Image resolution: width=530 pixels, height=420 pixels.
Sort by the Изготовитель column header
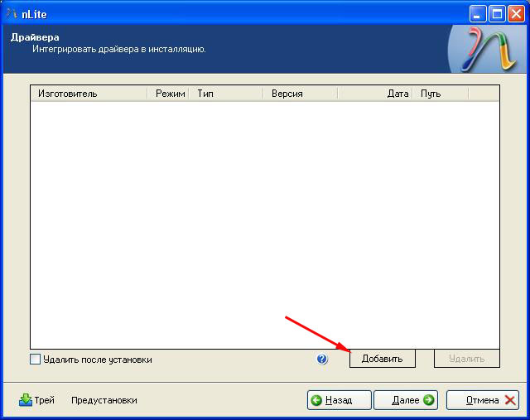pyautogui.click(x=89, y=94)
